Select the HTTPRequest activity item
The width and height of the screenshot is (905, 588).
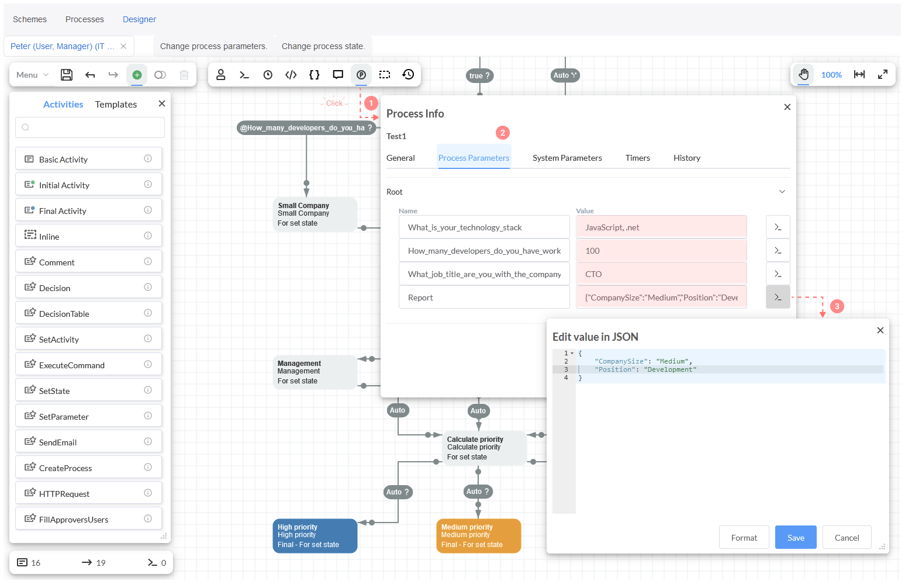(89, 493)
